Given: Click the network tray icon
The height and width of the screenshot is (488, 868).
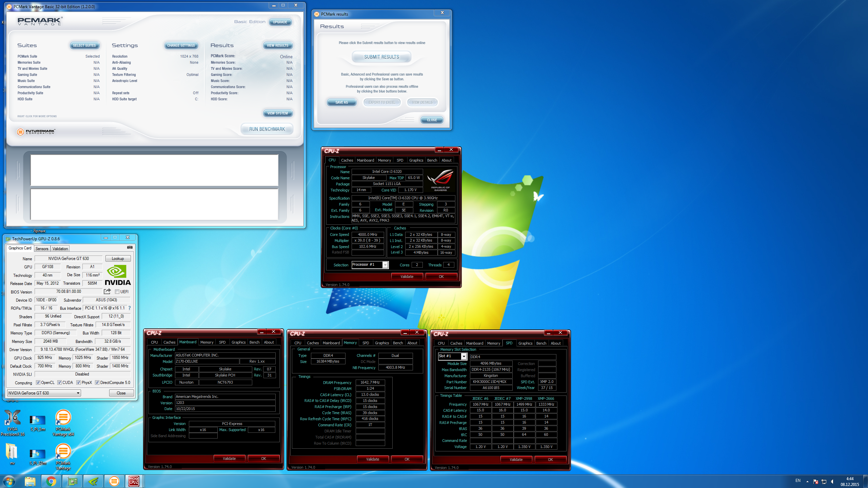Looking at the screenshot, I should point(824,482).
